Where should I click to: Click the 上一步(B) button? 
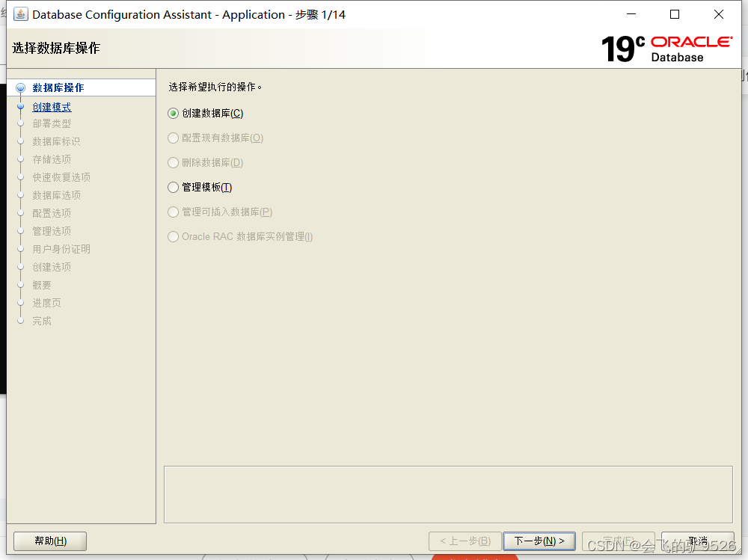click(465, 541)
